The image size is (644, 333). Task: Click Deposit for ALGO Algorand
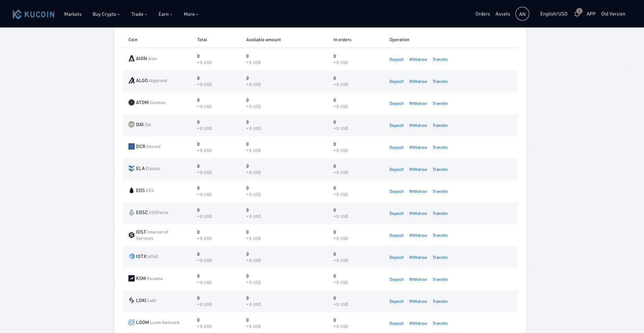point(396,81)
